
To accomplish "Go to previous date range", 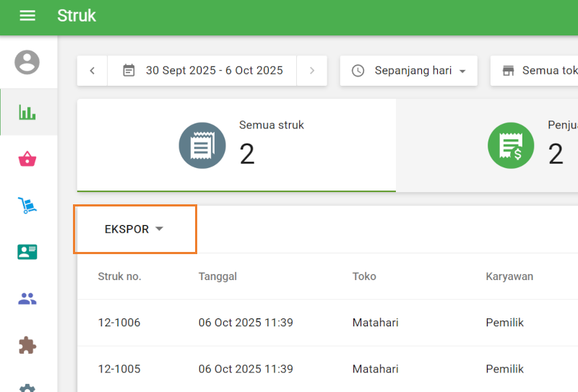I will tap(92, 71).
